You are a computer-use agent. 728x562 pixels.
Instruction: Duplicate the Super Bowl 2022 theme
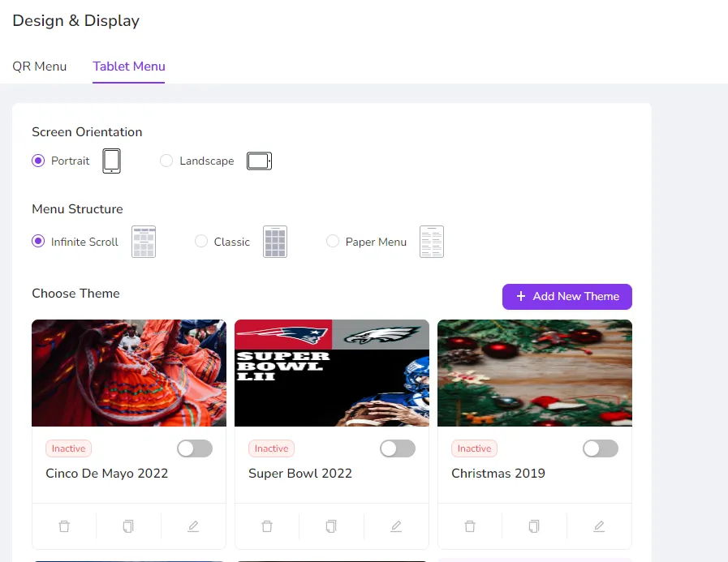(x=331, y=526)
